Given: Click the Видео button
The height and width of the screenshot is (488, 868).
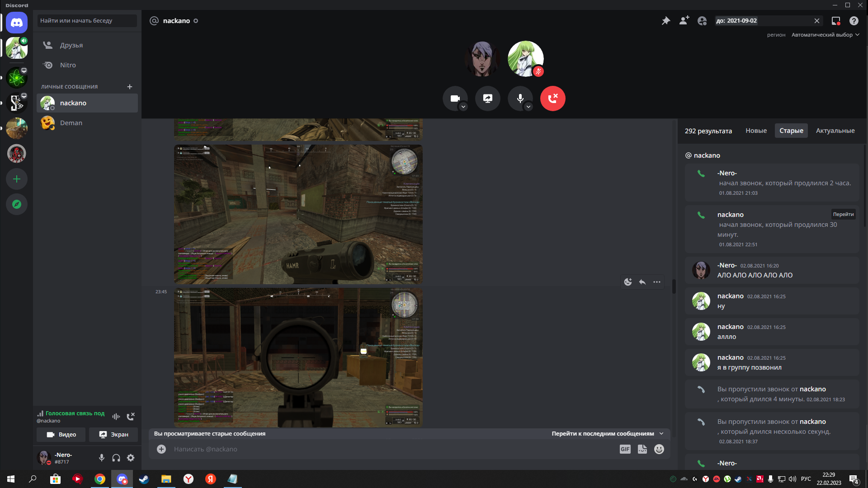Looking at the screenshot, I should (62, 435).
